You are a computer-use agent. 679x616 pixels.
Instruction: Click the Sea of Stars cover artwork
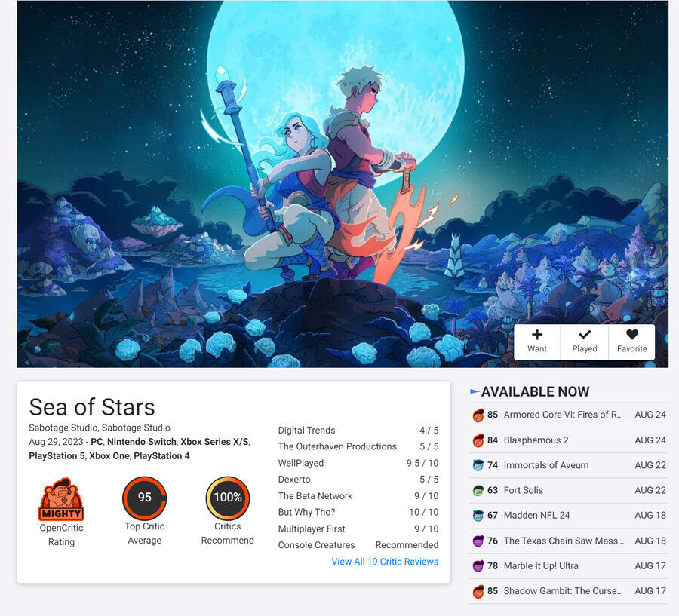343,184
